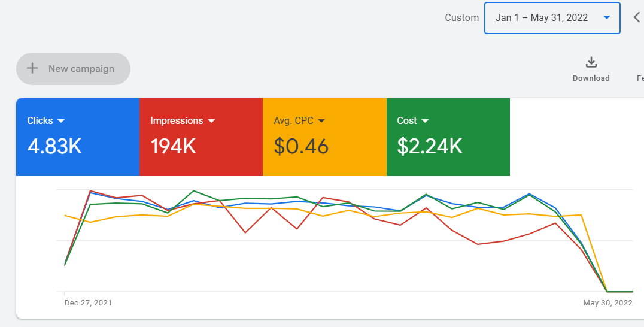Click the plus icon beside New campaign

pos(32,68)
